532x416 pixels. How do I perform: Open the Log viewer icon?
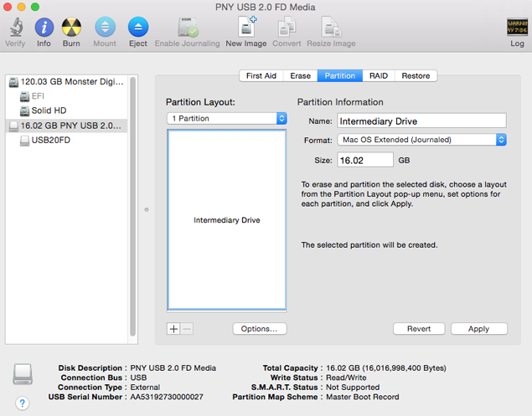pyautogui.click(x=517, y=27)
